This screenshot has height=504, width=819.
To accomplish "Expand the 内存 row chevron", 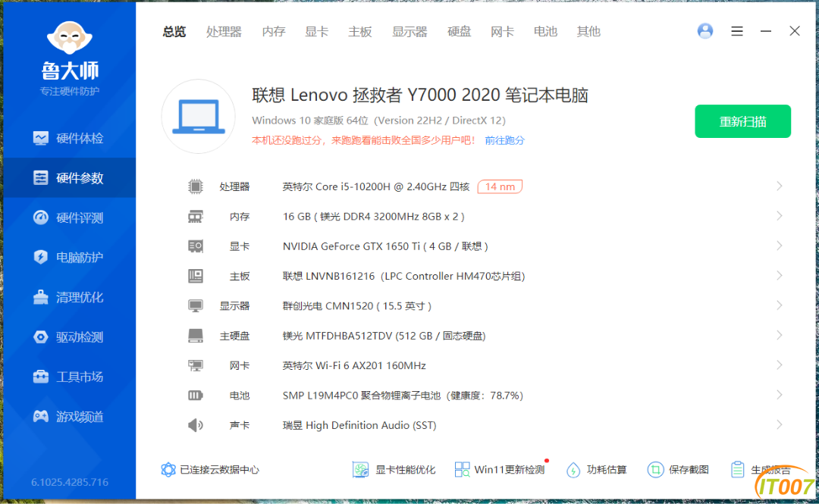I will pos(780,216).
